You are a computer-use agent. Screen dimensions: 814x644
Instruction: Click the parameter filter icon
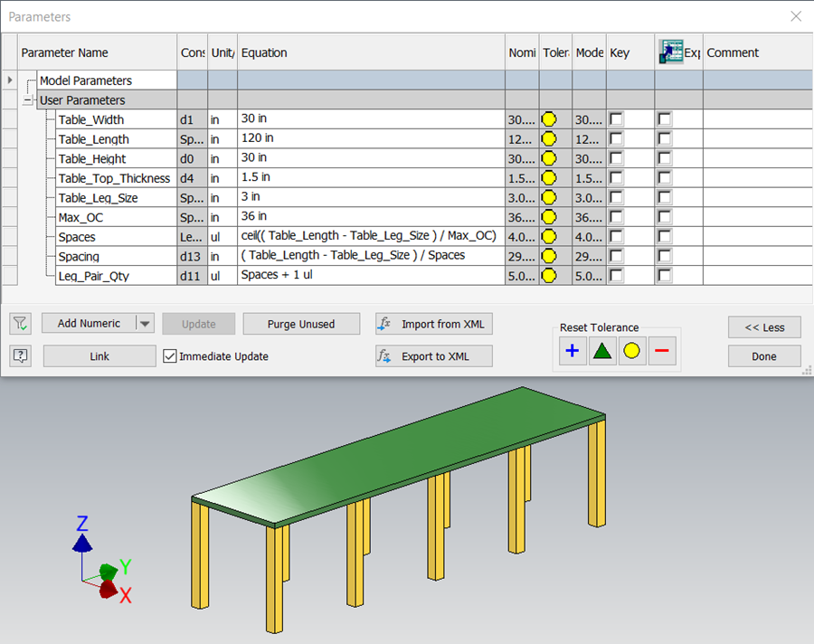click(20, 324)
